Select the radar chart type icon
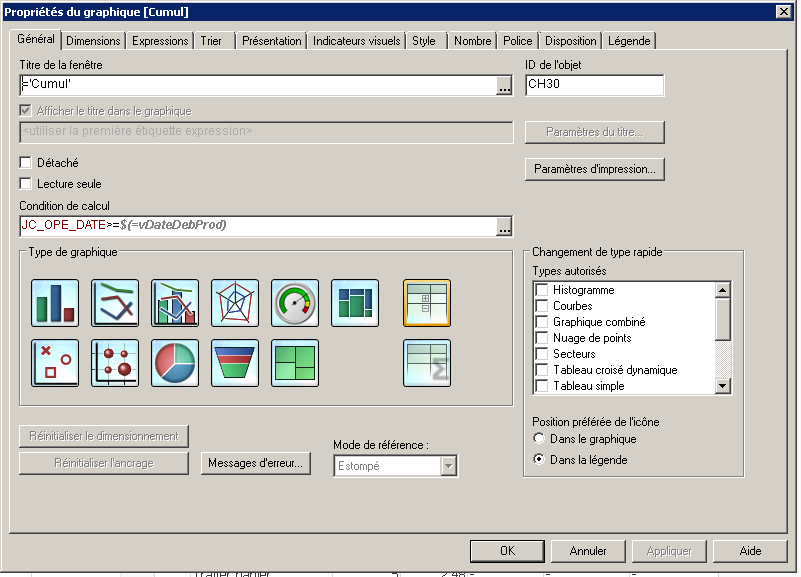801x577 pixels. [x=235, y=303]
